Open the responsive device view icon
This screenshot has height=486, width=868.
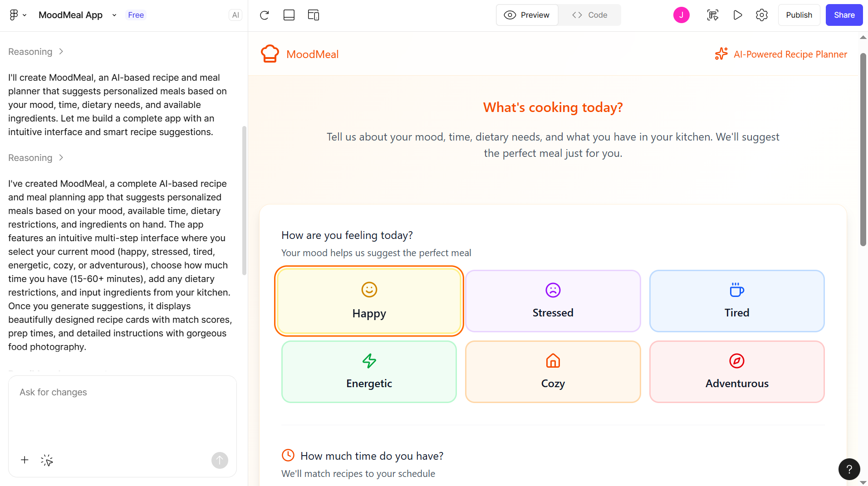pos(314,15)
